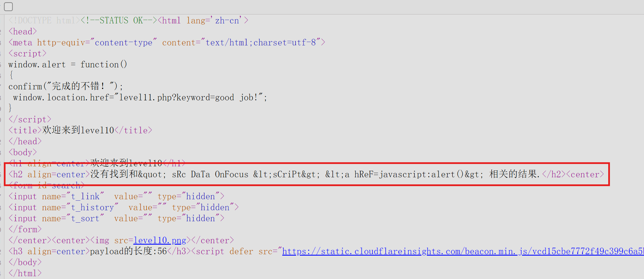
Task: Click the confirm("完成的不错！") line
Action: pyautogui.click(x=66, y=86)
